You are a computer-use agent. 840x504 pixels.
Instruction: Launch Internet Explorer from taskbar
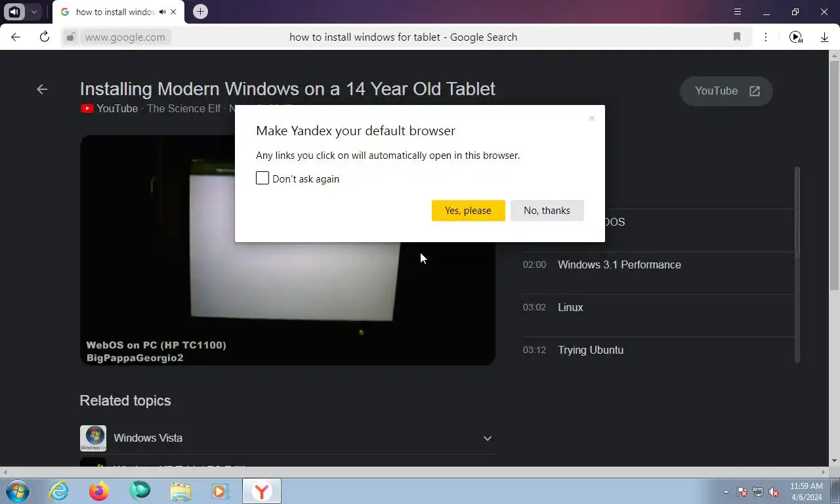[x=59, y=491]
